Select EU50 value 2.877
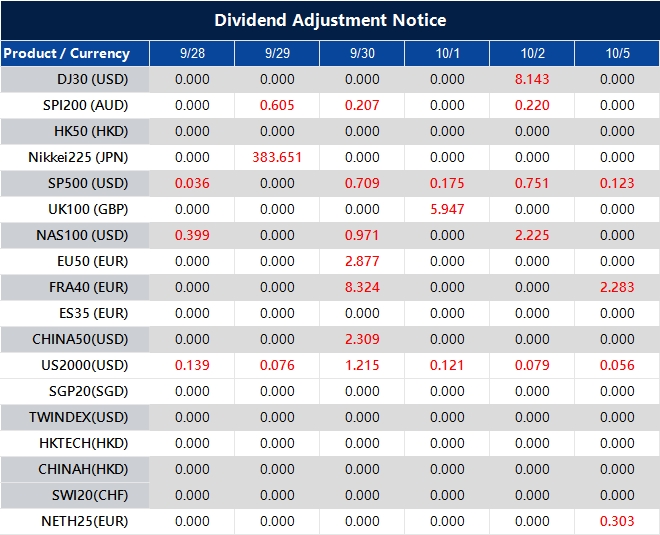This screenshot has height=535, width=660. tap(362, 261)
